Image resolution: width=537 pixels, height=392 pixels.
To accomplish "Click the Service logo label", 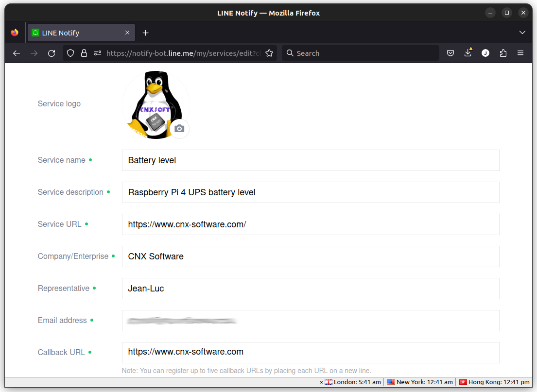I will pyautogui.click(x=59, y=104).
